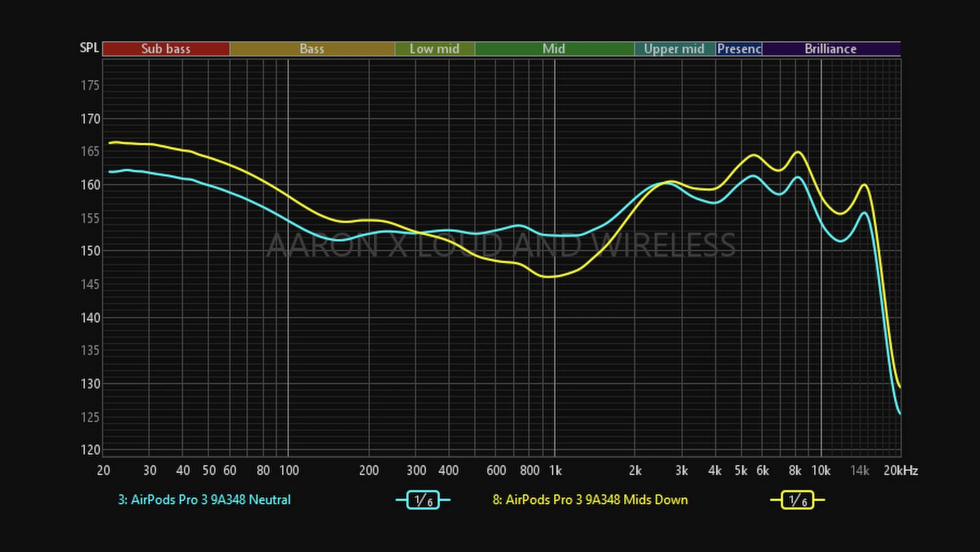The height and width of the screenshot is (552, 980).
Task: Click the Bass frequency band label
Action: pos(312,49)
